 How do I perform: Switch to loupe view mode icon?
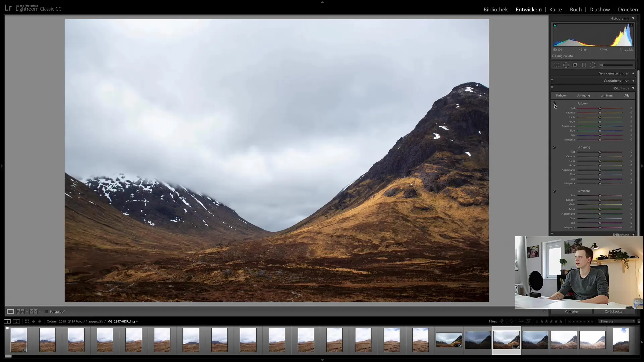pyautogui.click(x=10, y=311)
